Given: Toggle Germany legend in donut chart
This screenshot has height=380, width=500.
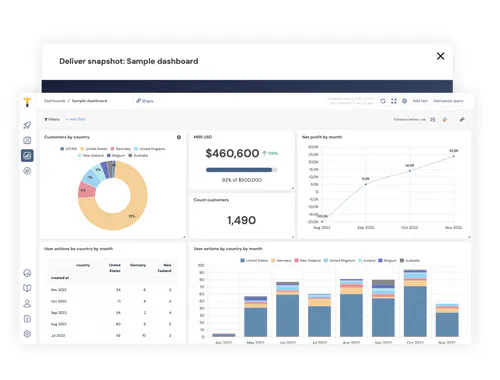Looking at the screenshot, I should coord(121,149).
